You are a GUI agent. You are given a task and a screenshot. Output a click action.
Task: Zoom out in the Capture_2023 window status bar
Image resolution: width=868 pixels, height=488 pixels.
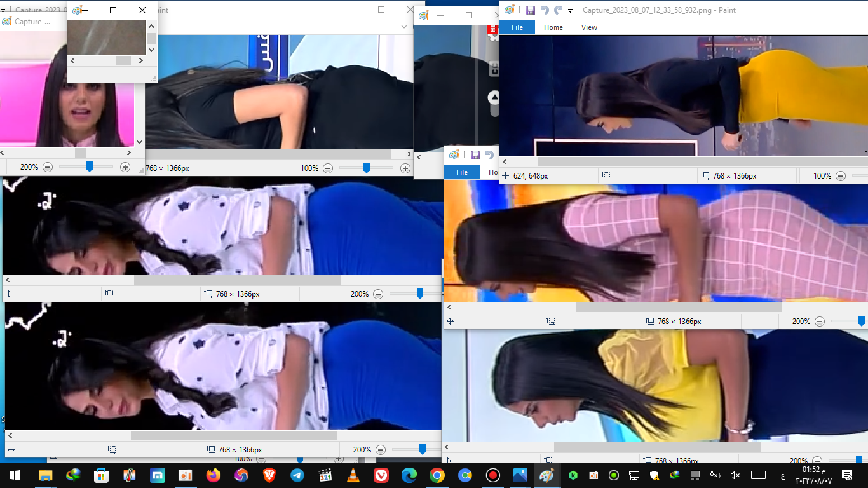click(x=840, y=176)
